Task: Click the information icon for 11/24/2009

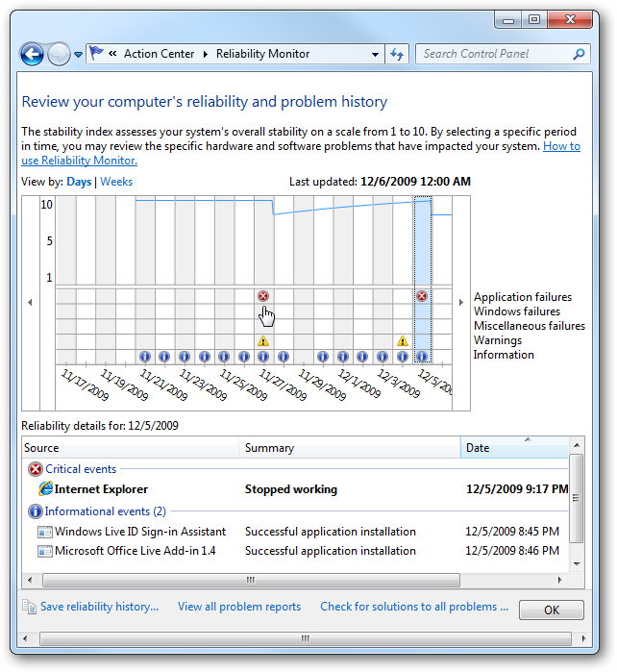Action: [205, 357]
